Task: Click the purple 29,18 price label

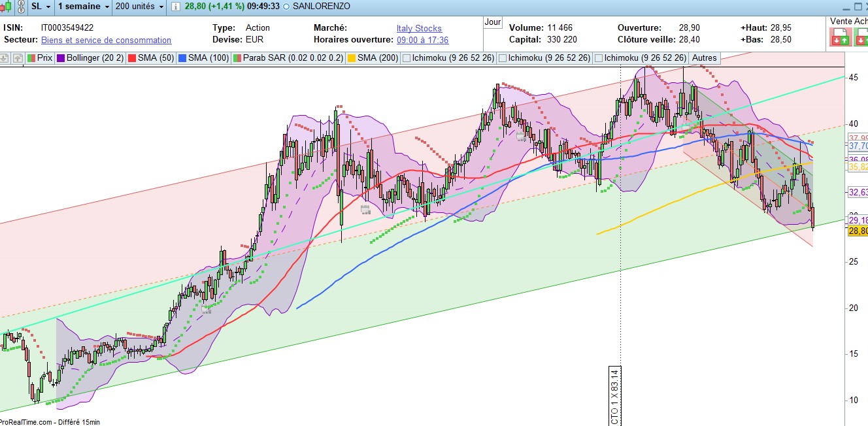Action: (858, 220)
